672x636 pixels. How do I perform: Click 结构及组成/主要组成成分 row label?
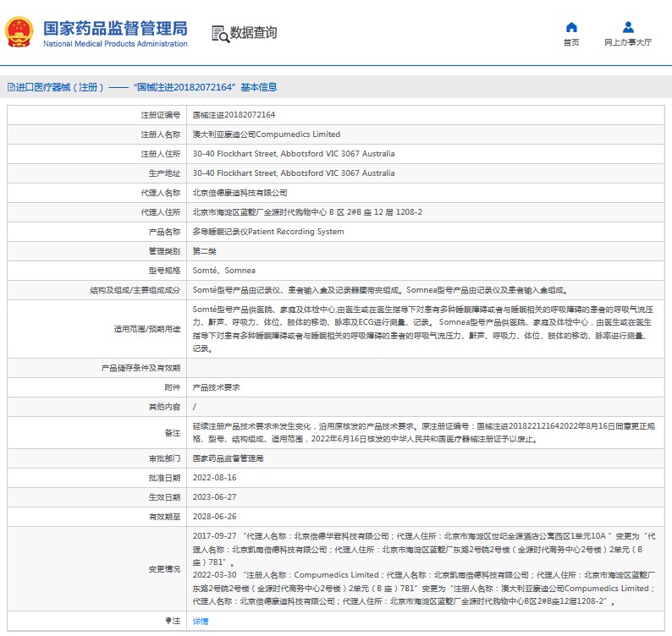[x=135, y=290]
